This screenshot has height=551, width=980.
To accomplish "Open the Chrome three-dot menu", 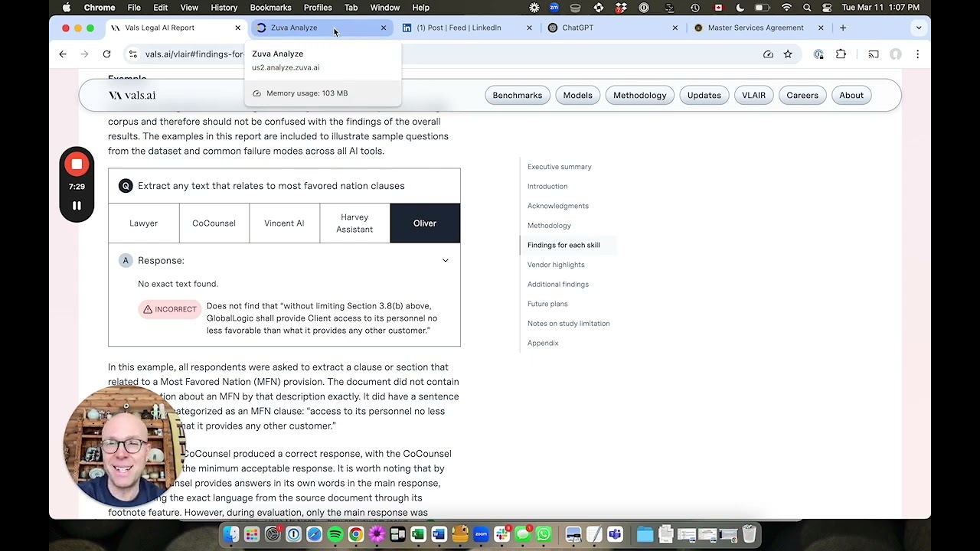I will (917, 54).
